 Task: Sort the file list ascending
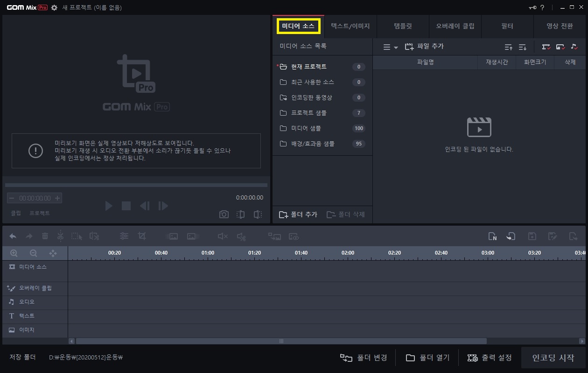509,47
